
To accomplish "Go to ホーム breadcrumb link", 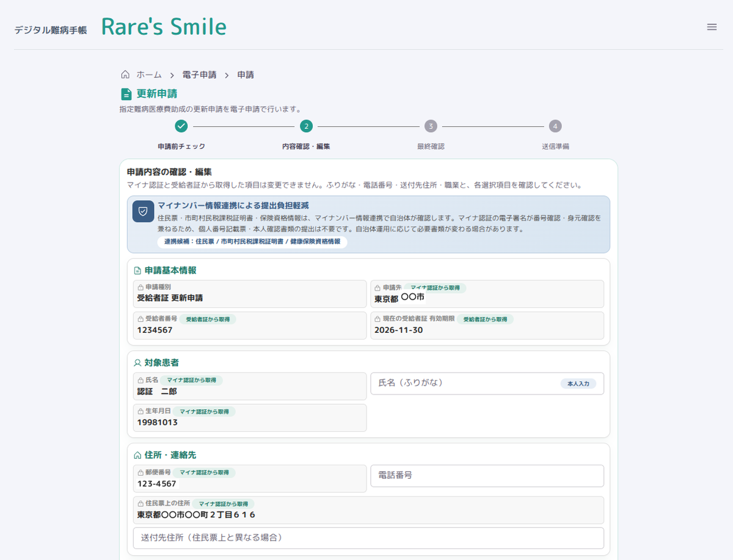I will [149, 75].
